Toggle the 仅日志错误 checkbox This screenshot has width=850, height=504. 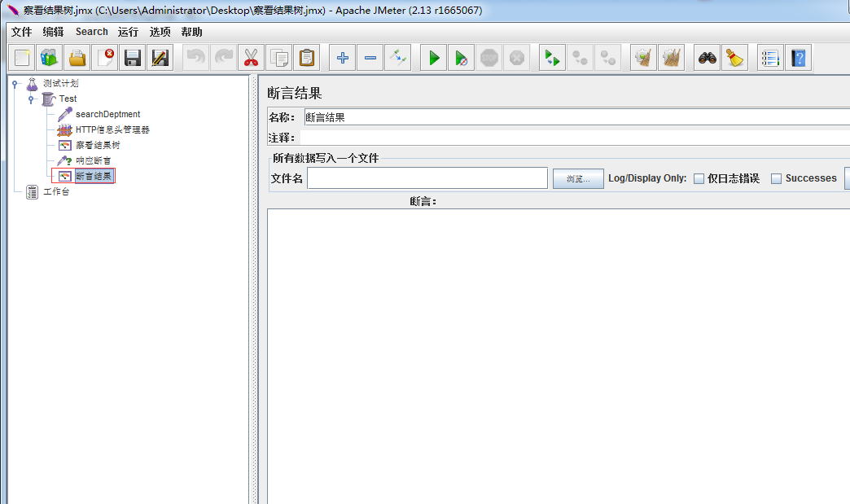point(699,178)
